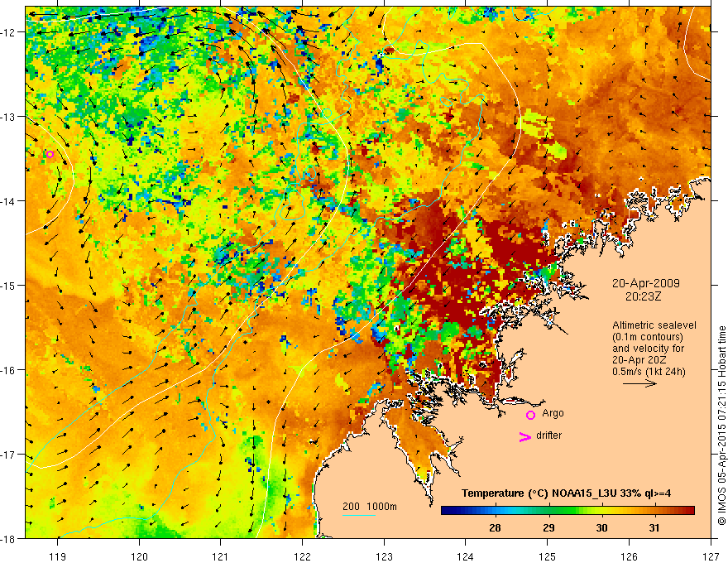Click longitude axis label 126
This screenshot has width=728, height=563.
click(x=629, y=556)
